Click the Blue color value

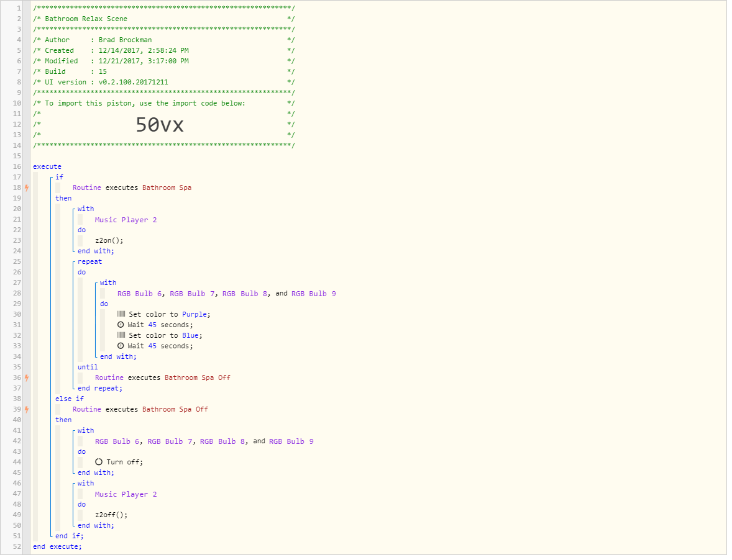190,335
